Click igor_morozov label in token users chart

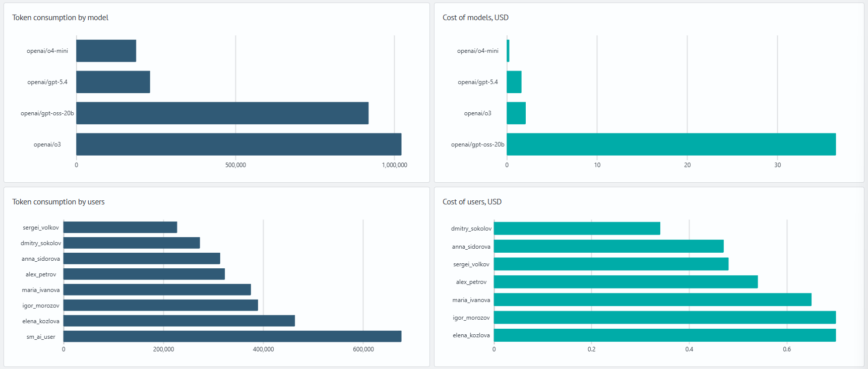[x=41, y=306]
